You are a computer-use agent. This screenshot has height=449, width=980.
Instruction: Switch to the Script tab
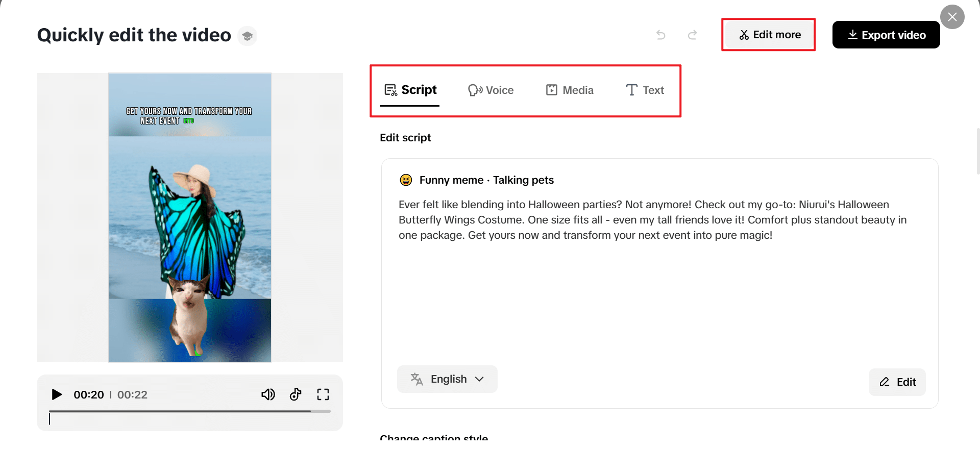point(410,90)
